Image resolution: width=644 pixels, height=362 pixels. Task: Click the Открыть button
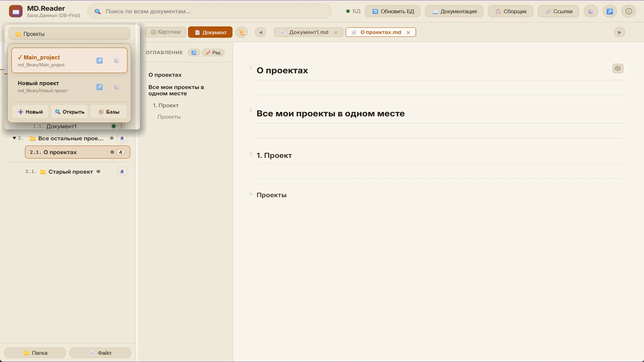tap(69, 112)
